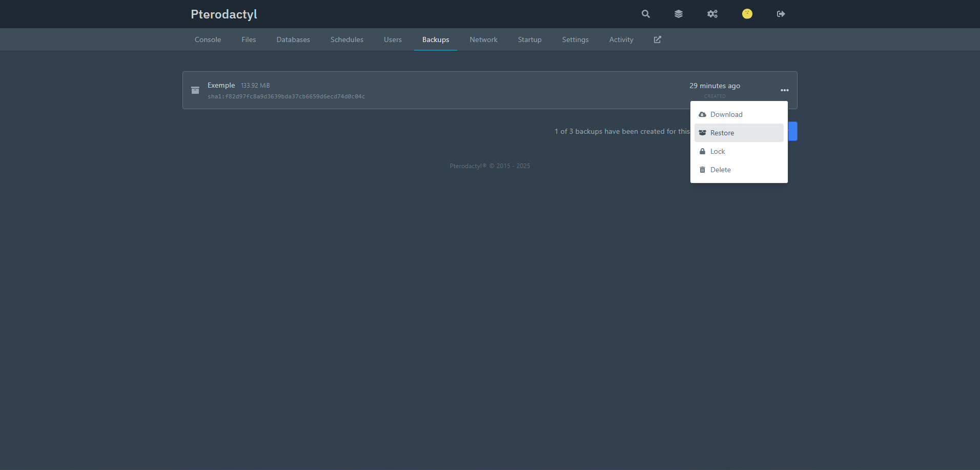Viewport: 980px width, 470px height.
Task: Open the servers layers icon
Action: tap(679, 14)
